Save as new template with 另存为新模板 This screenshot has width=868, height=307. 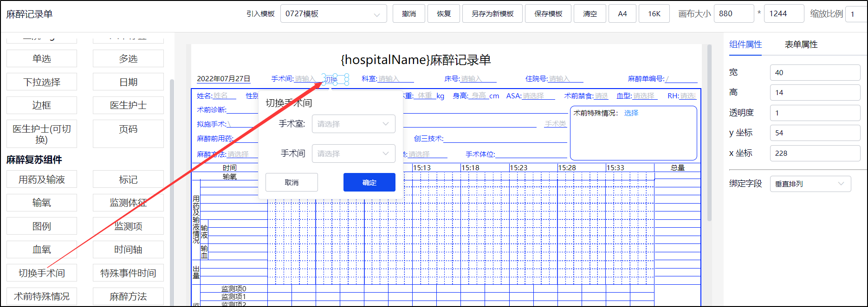(x=492, y=14)
